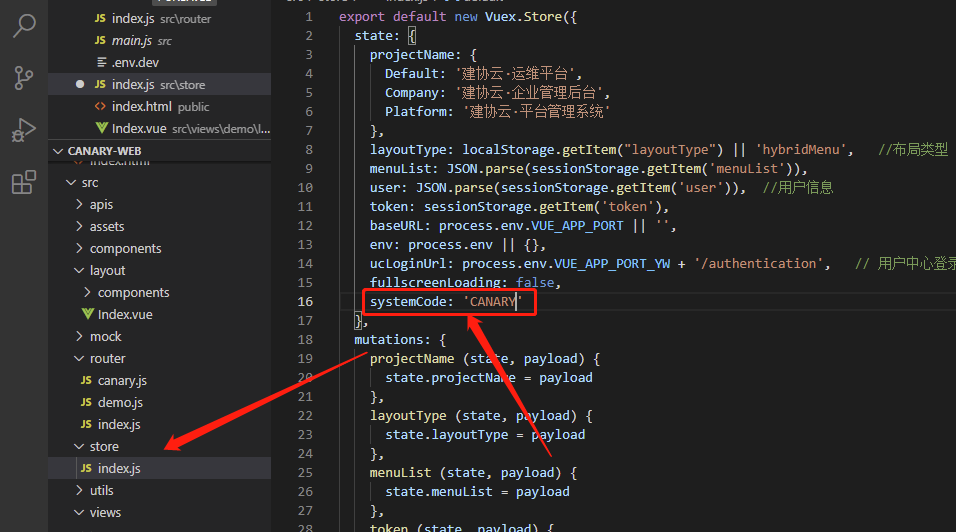Click the file icon of .env.dev
This screenshot has height=532, width=956.
pyautogui.click(x=102, y=62)
